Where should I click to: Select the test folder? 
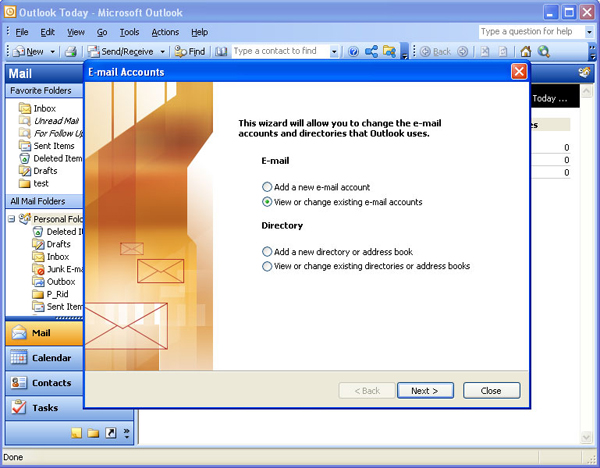click(x=34, y=183)
